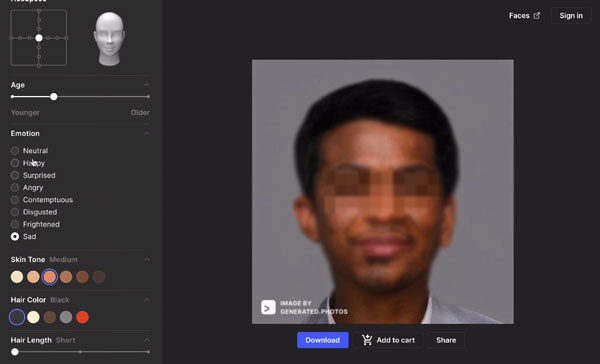
Task: Open the Faces external link
Action: (524, 16)
